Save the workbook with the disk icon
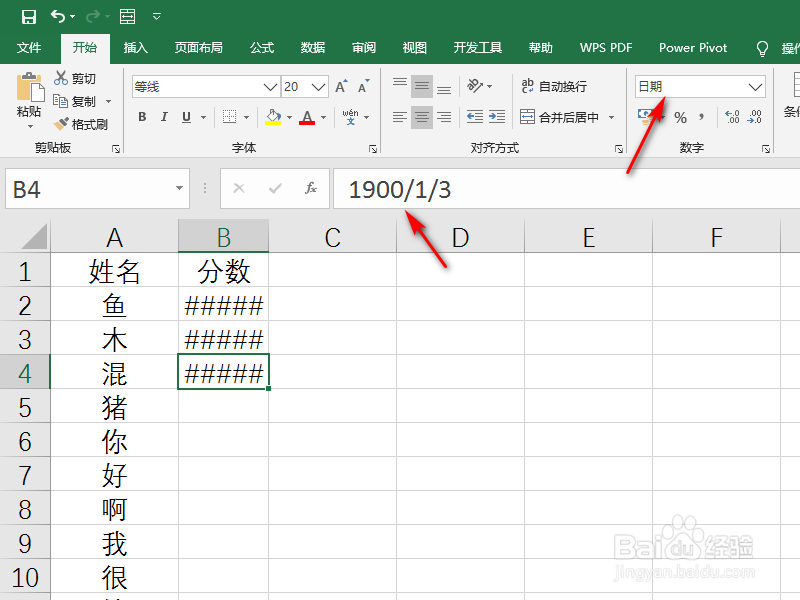Screen dimensions: 800x600 (29, 16)
